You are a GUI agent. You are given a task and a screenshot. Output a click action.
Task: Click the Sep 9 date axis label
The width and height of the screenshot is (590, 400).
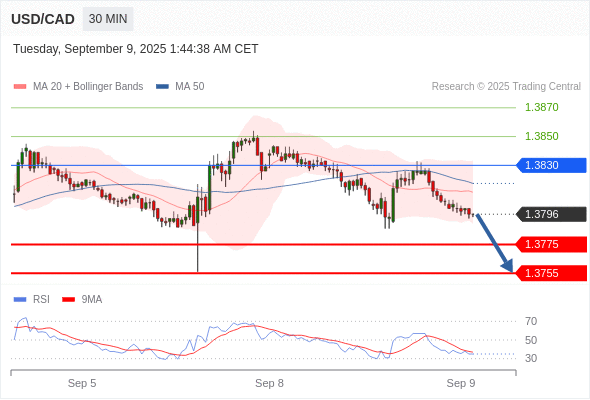click(x=461, y=383)
